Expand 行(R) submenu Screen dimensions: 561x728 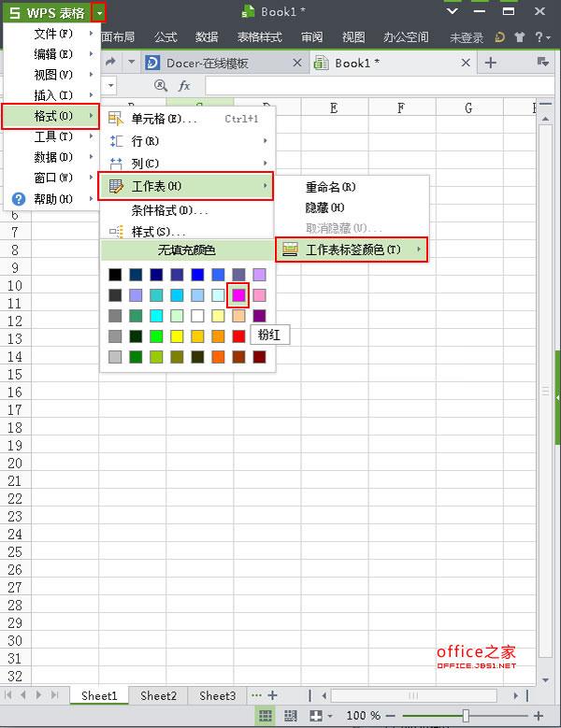pos(187,141)
